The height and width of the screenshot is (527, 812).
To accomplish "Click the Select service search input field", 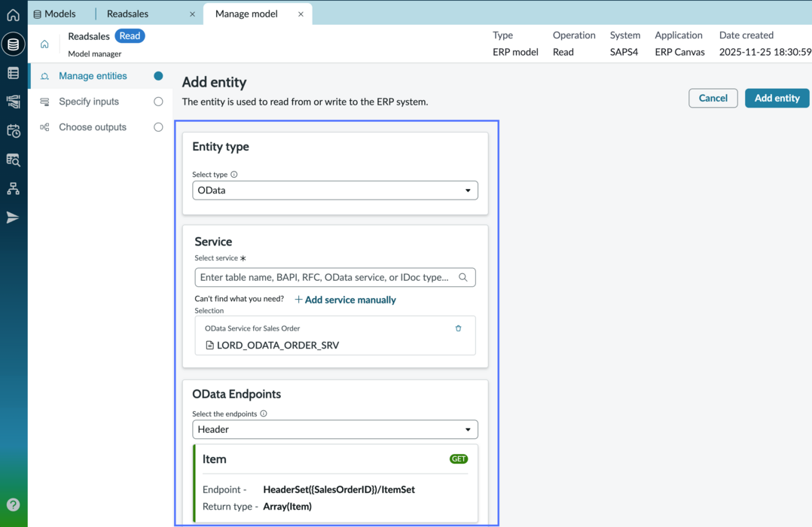I will [x=335, y=278].
